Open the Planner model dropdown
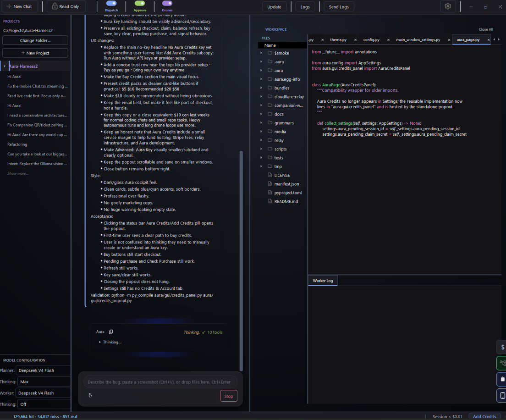The image size is (506, 420). coord(44,370)
